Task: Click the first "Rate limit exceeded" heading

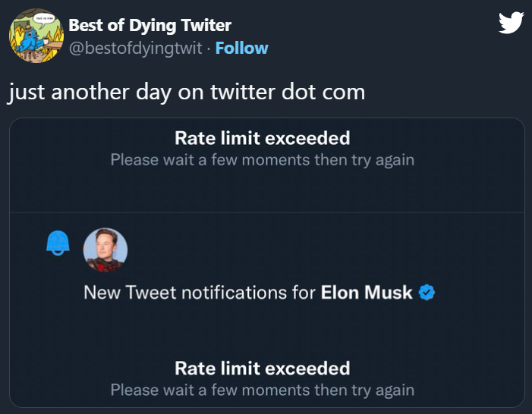Action: coord(262,138)
